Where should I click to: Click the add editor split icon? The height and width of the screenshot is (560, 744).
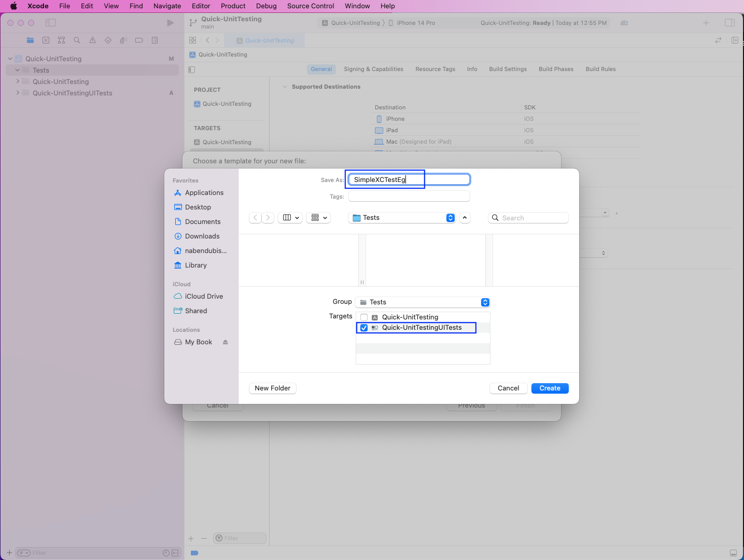735,40
